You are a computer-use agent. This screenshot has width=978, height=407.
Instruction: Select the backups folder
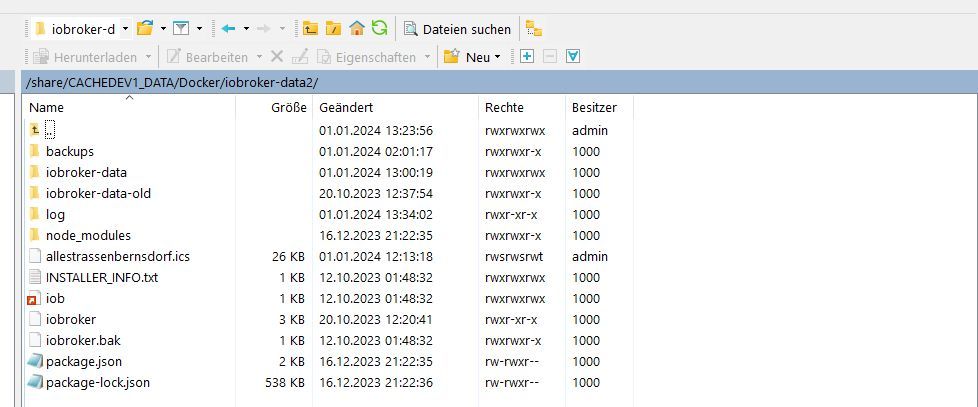(70, 151)
